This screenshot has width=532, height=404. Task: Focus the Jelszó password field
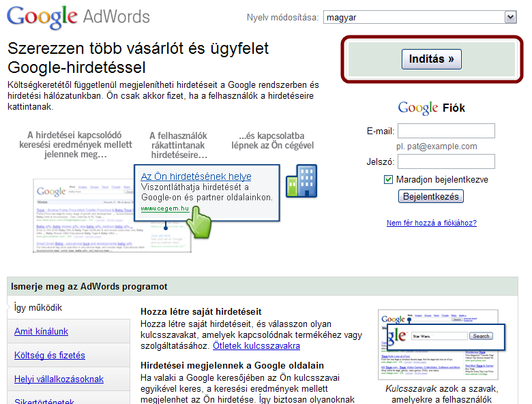point(446,161)
